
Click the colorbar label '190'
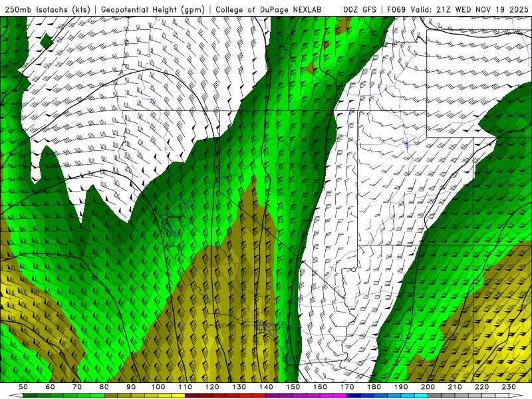(401, 387)
